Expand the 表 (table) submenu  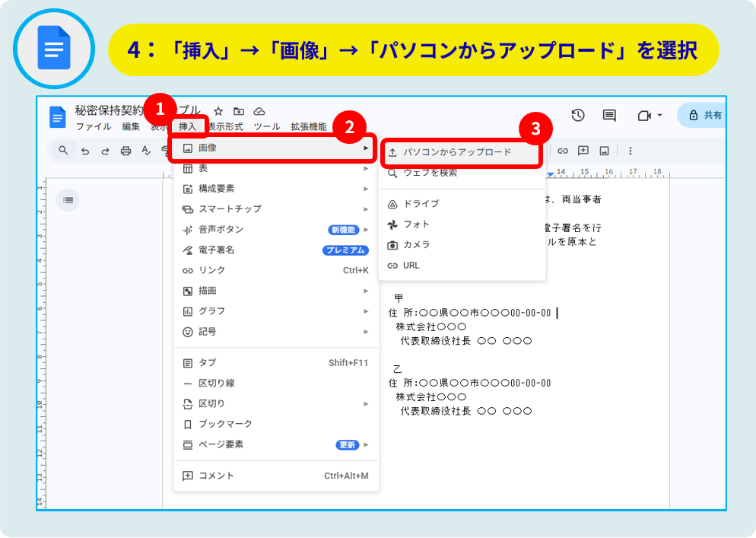coord(275,168)
